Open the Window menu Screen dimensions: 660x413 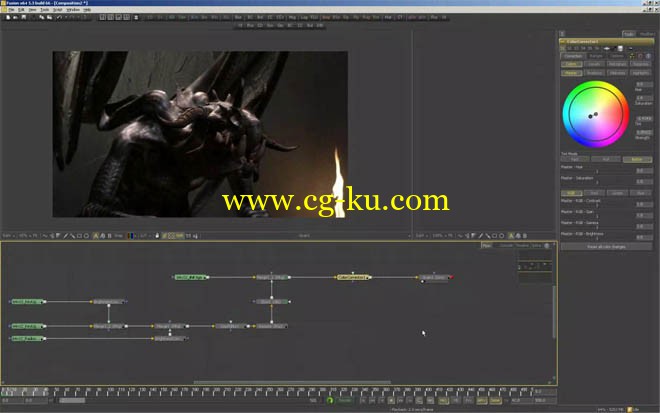[73, 10]
